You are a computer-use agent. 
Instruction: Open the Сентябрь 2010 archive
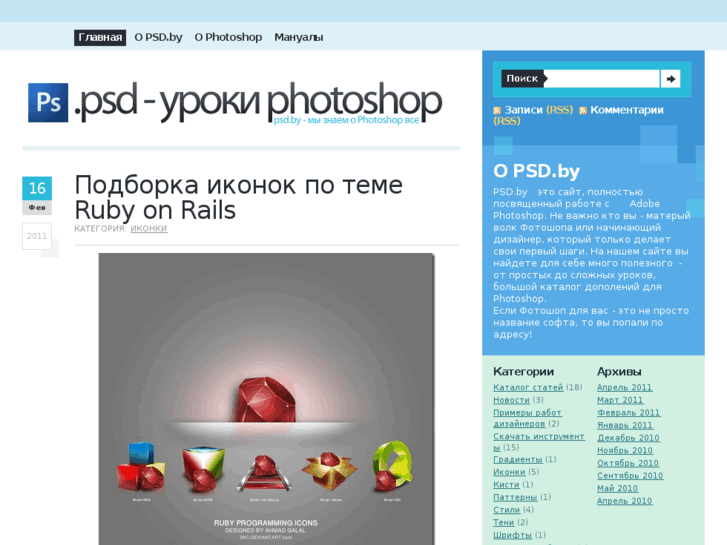pos(630,476)
